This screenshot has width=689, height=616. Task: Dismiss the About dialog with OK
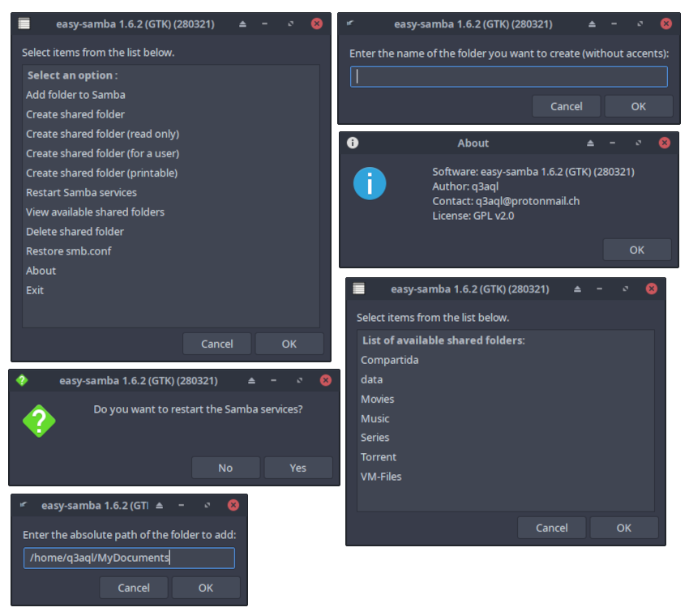tap(636, 250)
